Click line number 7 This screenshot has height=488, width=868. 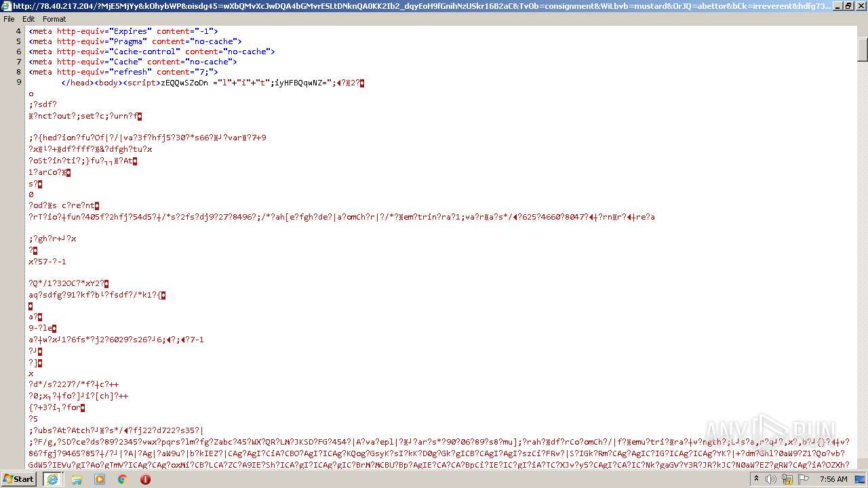click(18, 62)
